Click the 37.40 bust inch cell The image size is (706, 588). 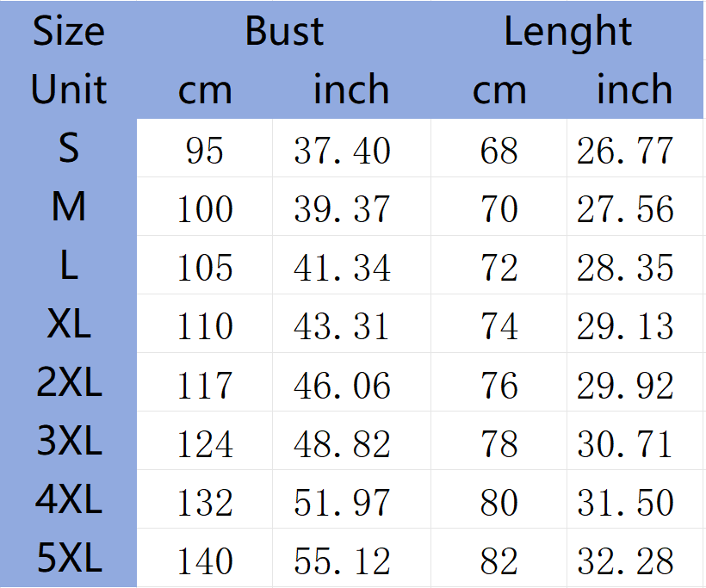tap(342, 151)
